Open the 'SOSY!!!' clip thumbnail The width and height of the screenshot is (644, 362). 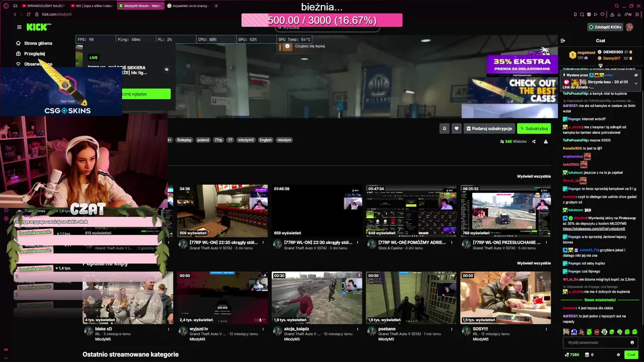(506, 298)
